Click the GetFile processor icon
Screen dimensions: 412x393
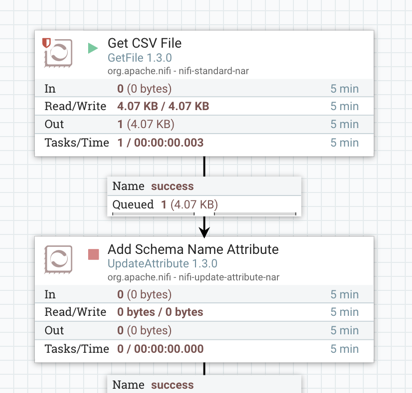pyautogui.click(x=59, y=53)
